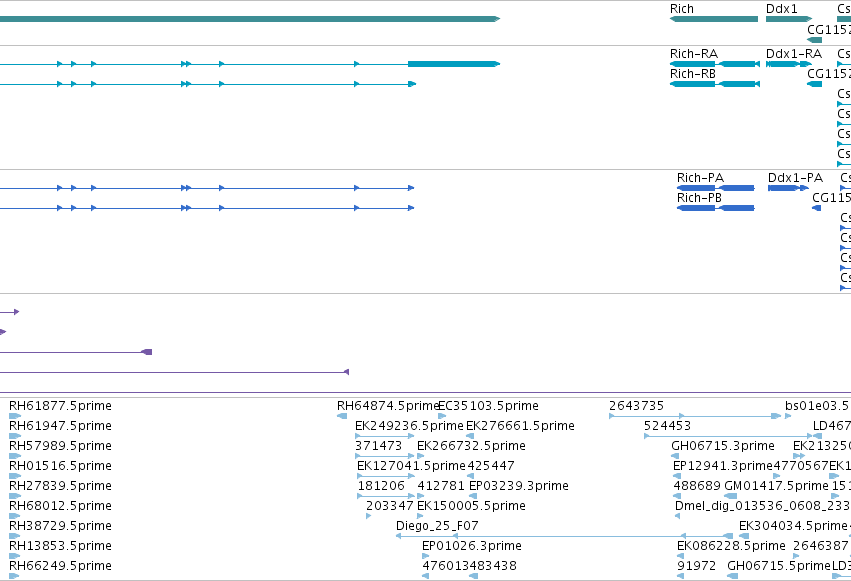Select the 524453 alignment line glyph
Screen dimensions: 851x581
tap(728, 436)
